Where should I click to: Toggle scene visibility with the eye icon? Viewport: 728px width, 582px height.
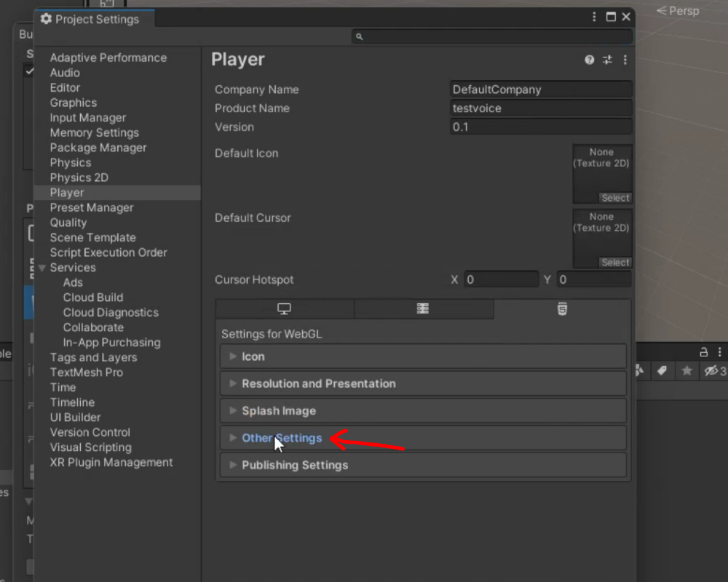(x=711, y=371)
